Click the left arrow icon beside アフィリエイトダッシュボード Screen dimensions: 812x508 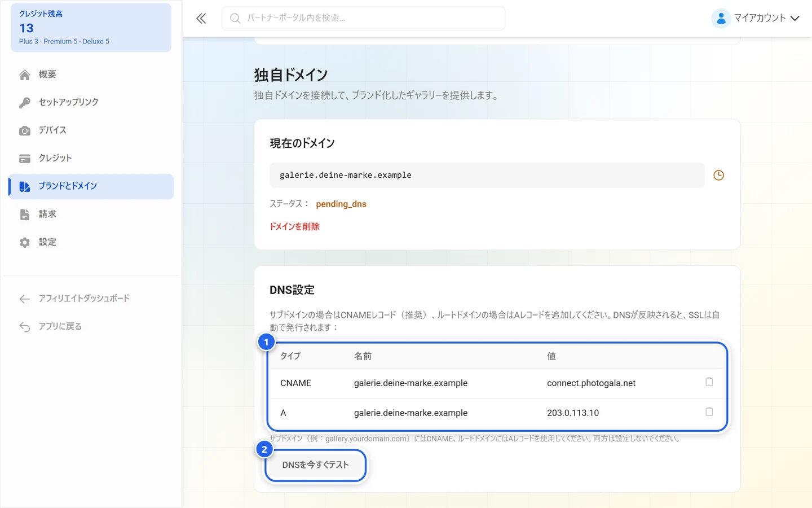25,299
